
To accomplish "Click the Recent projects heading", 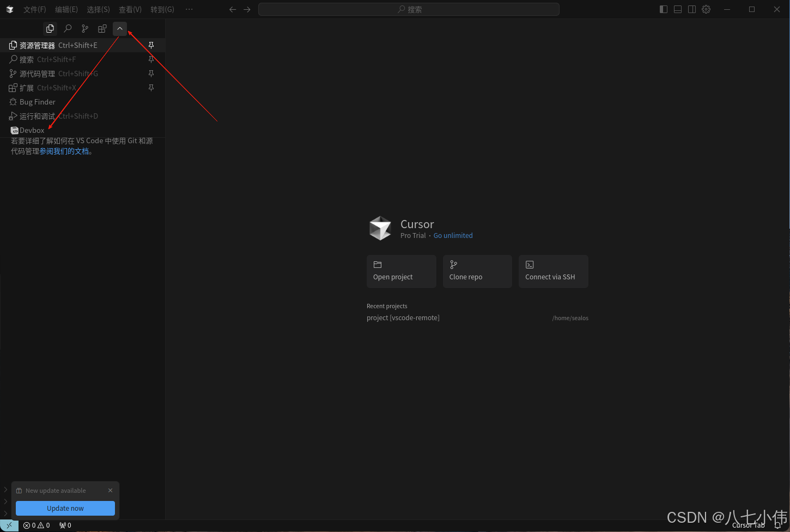I will point(387,306).
